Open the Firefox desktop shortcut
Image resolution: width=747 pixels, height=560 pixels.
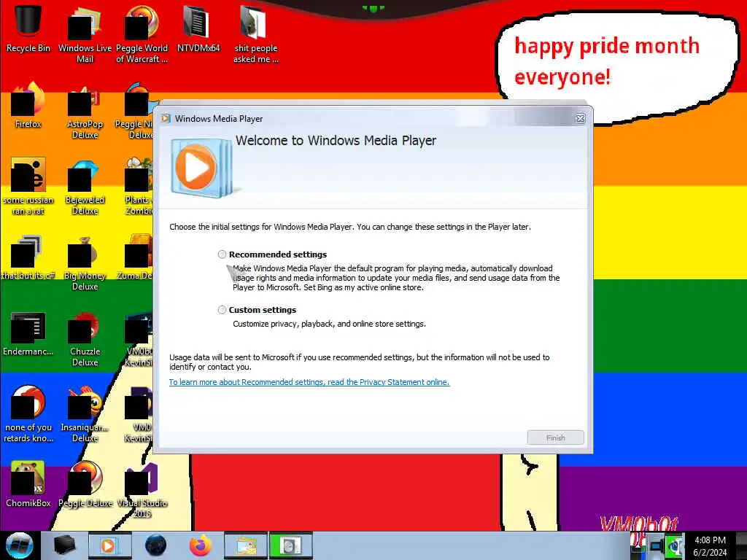[28, 105]
